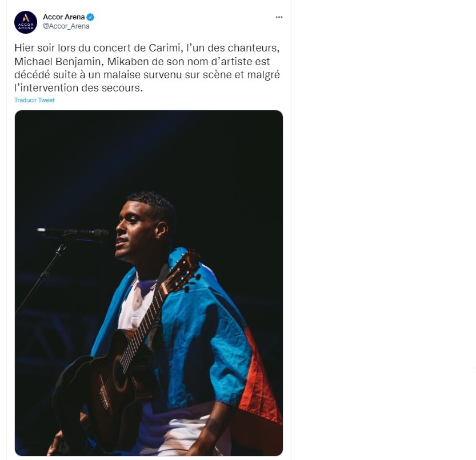Click the Traducir Tweet link
Viewport: 476px width, 460px height.
[34, 100]
